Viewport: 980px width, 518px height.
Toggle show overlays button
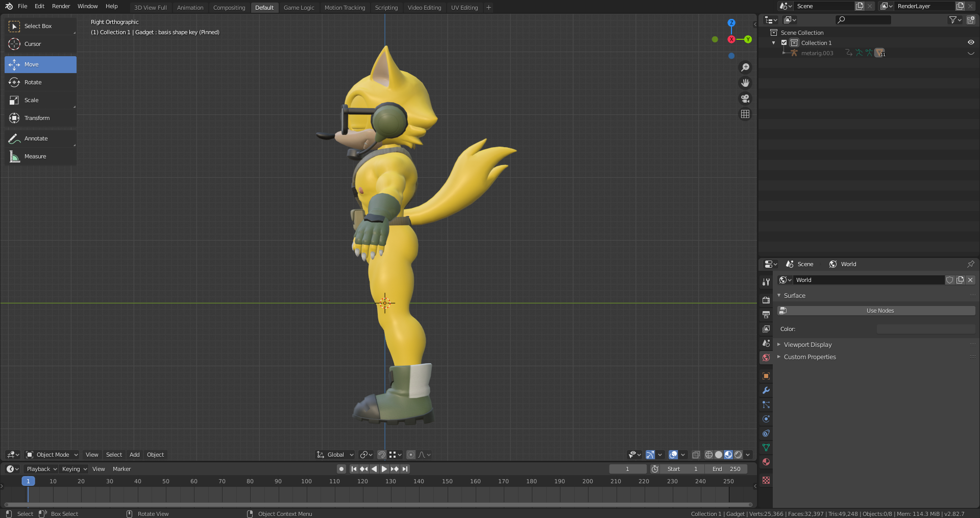point(673,455)
